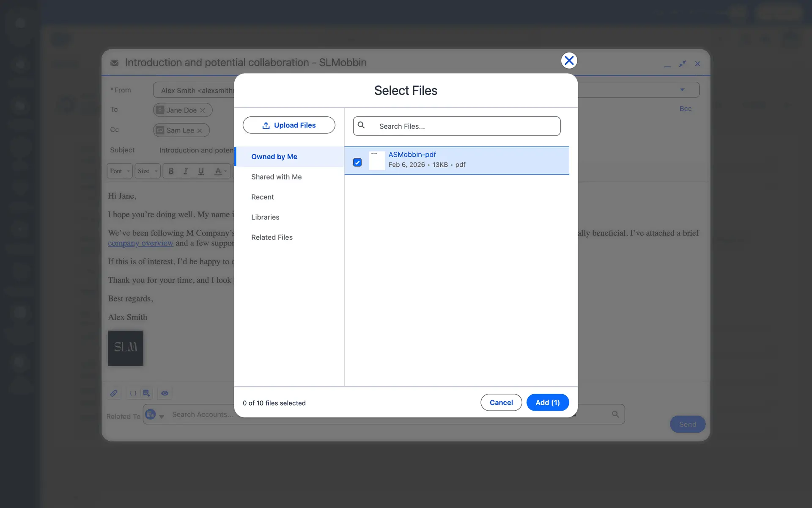Click the insert template icon
The width and height of the screenshot is (812, 508).
tap(146, 393)
